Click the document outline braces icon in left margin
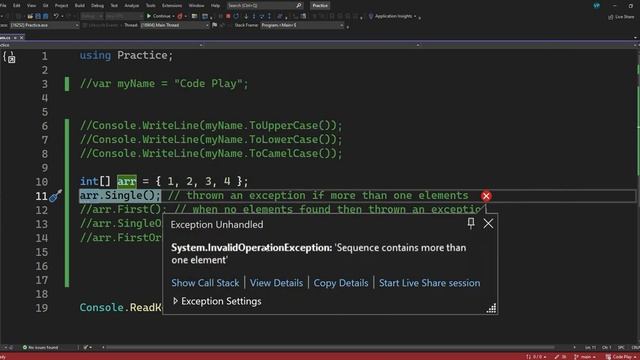Image resolution: width=640 pixels, height=360 pixels. click(9, 57)
